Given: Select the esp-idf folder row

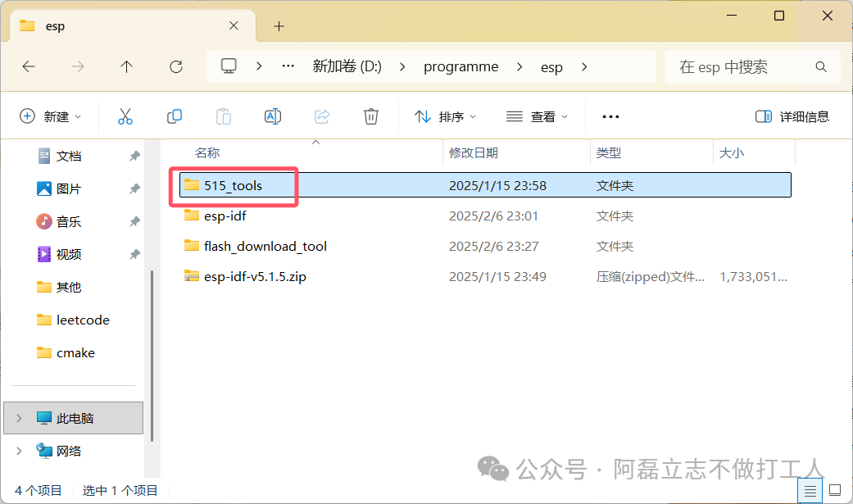Looking at the screenshot, I should point(485,216).
